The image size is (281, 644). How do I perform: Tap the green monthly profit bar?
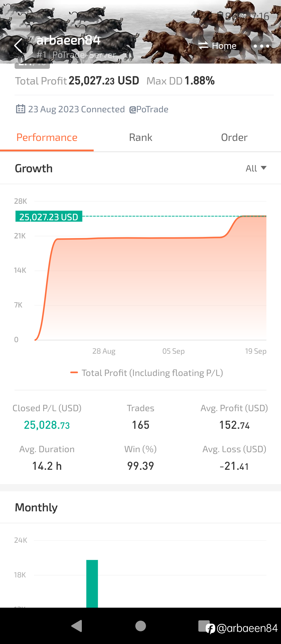[x=92, y=583]
